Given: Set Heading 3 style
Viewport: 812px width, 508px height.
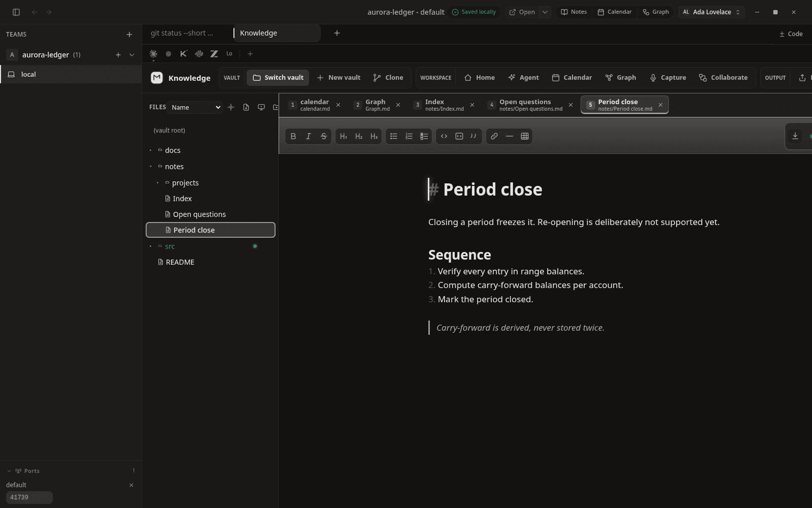Looking at the screenshot, I should 374,136.
